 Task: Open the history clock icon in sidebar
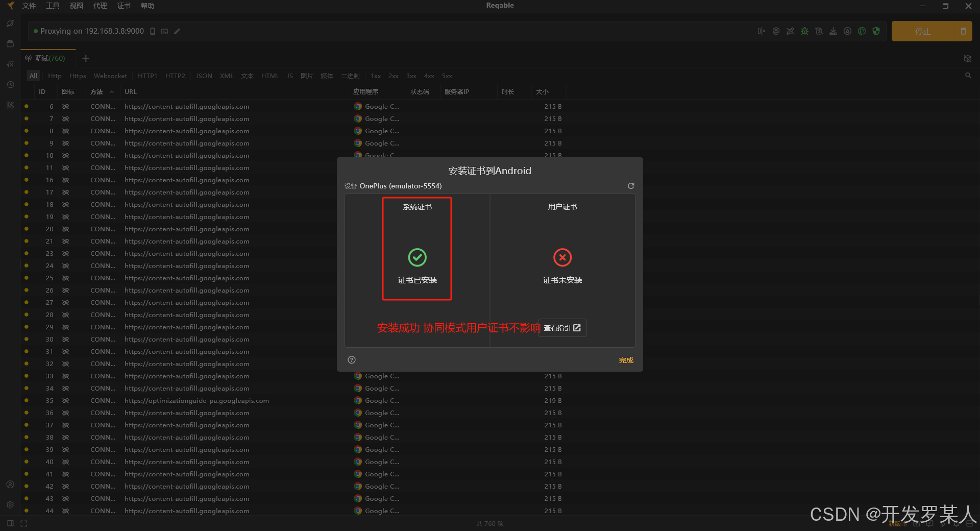pos(10,85)
